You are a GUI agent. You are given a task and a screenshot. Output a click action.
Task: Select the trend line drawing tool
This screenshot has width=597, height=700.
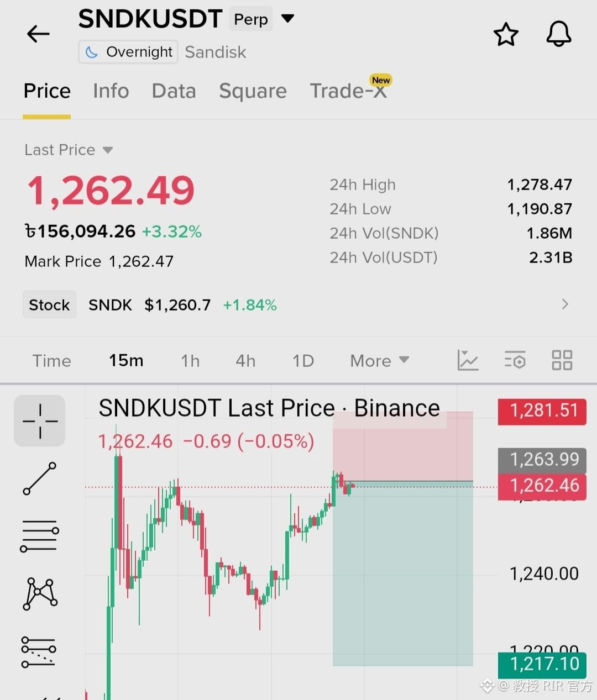pyautogui.click(x=40, y=478)
